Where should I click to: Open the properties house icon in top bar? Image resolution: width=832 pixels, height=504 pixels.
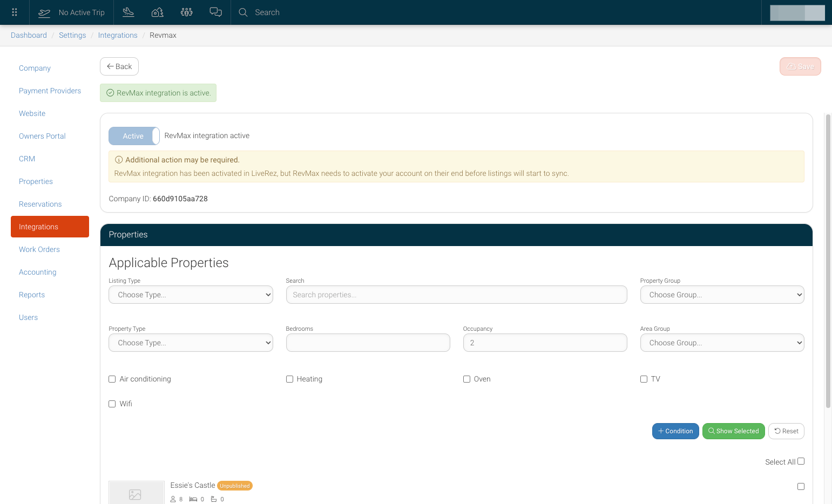click(x=158, y=12)
